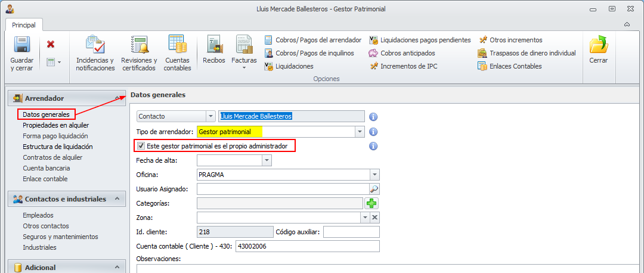The width and height of the screenshot is (644, 273).
Task: Click info icon beside contact name
Action: click(373, 117)
